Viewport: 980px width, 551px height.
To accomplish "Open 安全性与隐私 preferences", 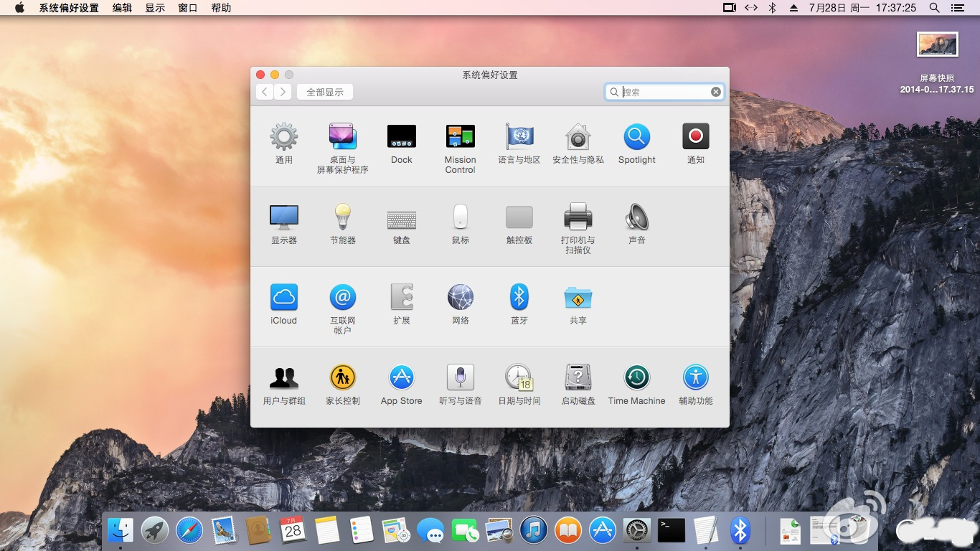I will (578, 136).
